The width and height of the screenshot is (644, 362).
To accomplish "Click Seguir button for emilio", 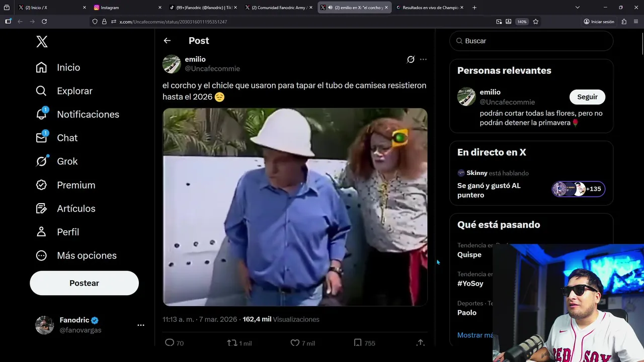I will (x=587, y=97).
